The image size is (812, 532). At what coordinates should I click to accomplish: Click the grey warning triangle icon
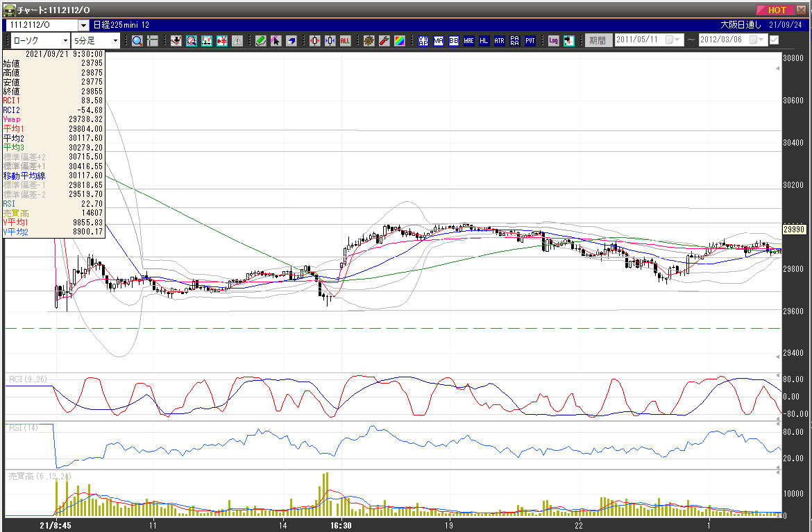click(237, 40)
